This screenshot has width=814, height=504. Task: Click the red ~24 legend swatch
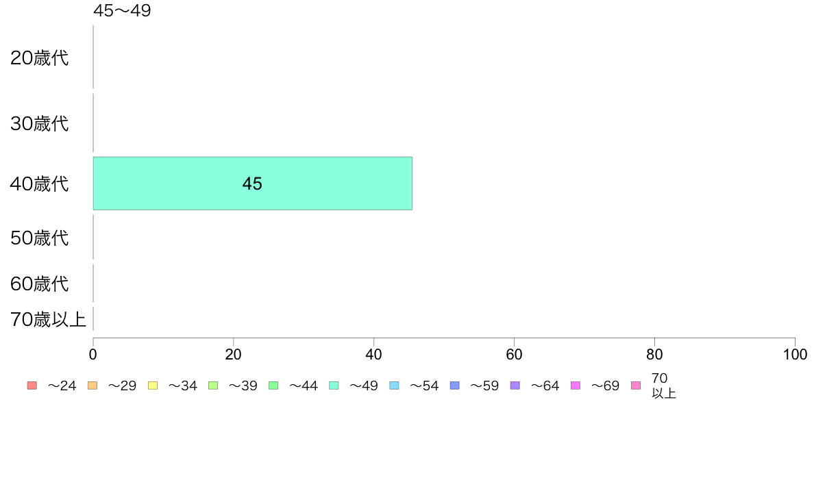point(32,385)
